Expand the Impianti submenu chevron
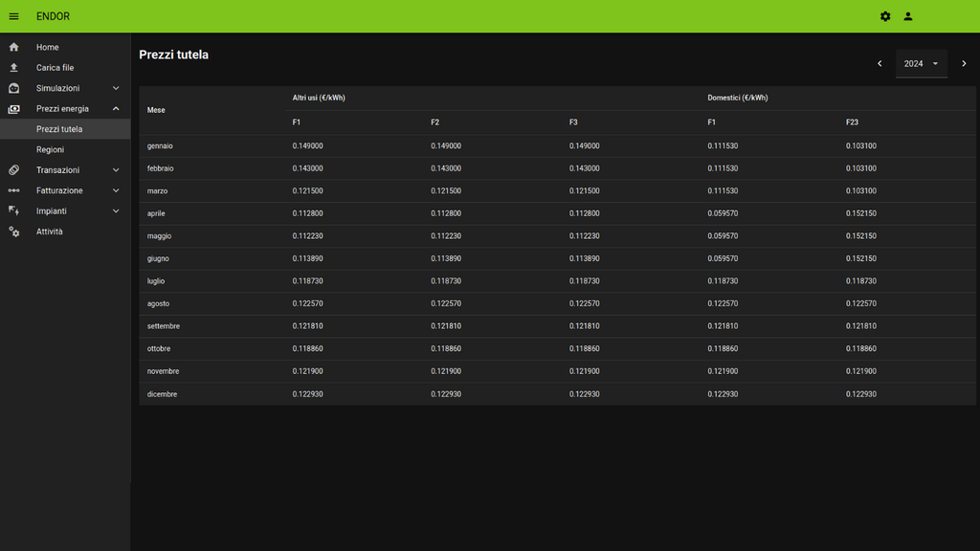 point(116,211)
